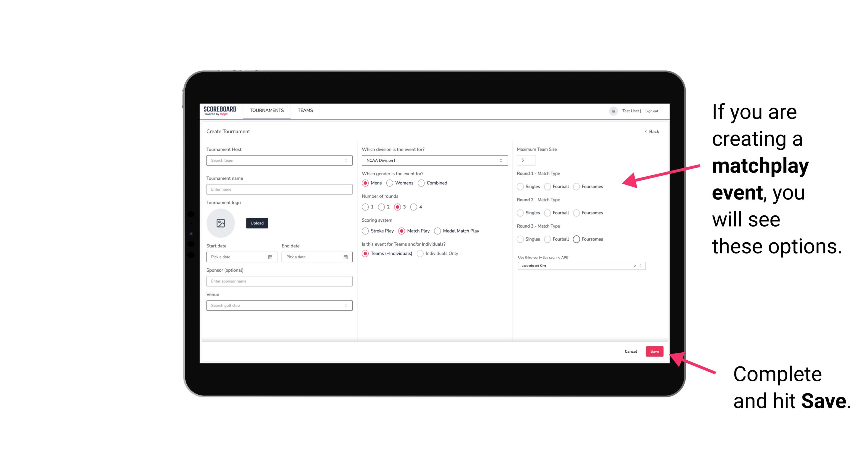Expand the Leaderboard King API dropdown
868x467 pixels.
[640, 266]
